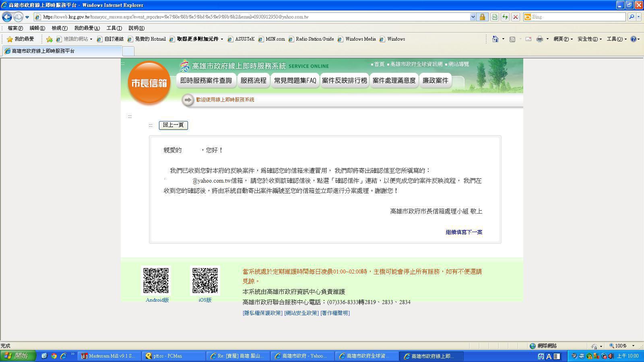
Task: Switch to the ptt.cc - PCMan taskbar window
Action: [173, 356]
